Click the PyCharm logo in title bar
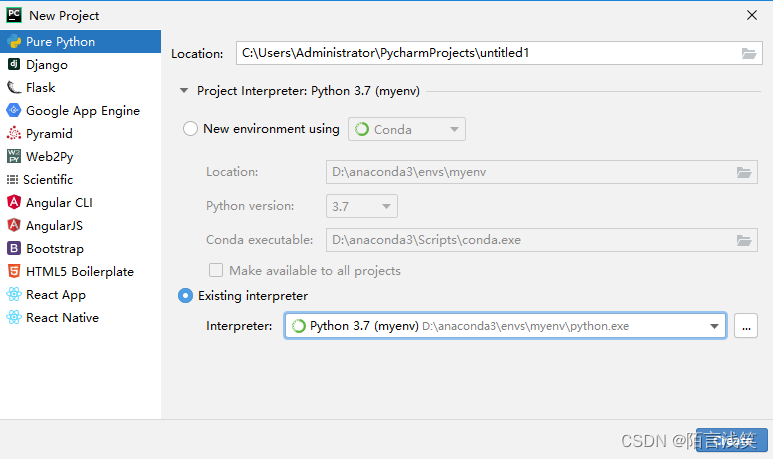Viewport: 773px width, 459px height. click(14, 15)
